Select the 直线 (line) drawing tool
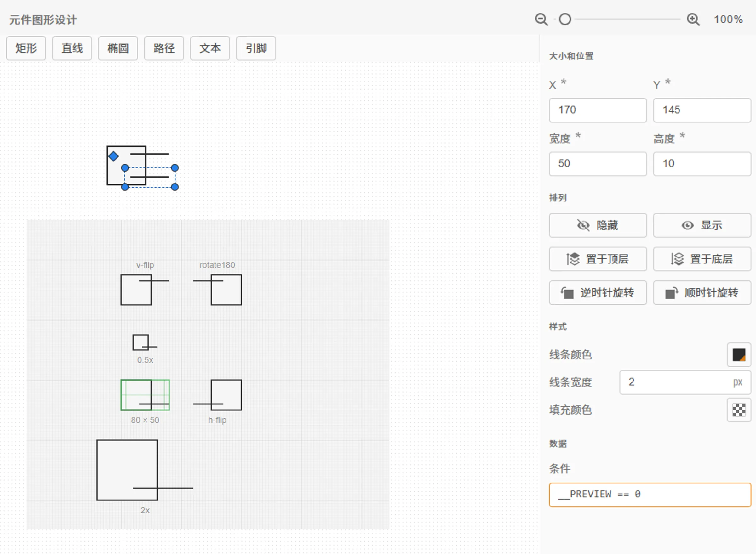This screenshot has height=554, width=756. click(72, 48)
